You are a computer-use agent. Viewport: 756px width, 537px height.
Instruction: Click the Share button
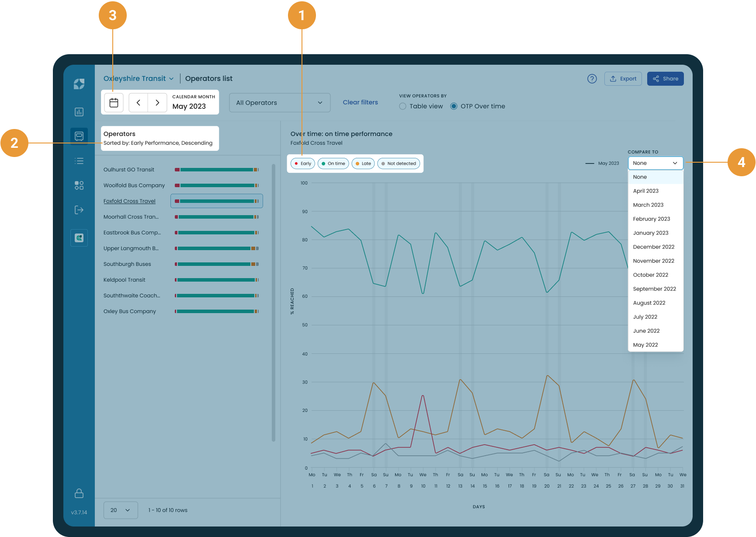666,79
